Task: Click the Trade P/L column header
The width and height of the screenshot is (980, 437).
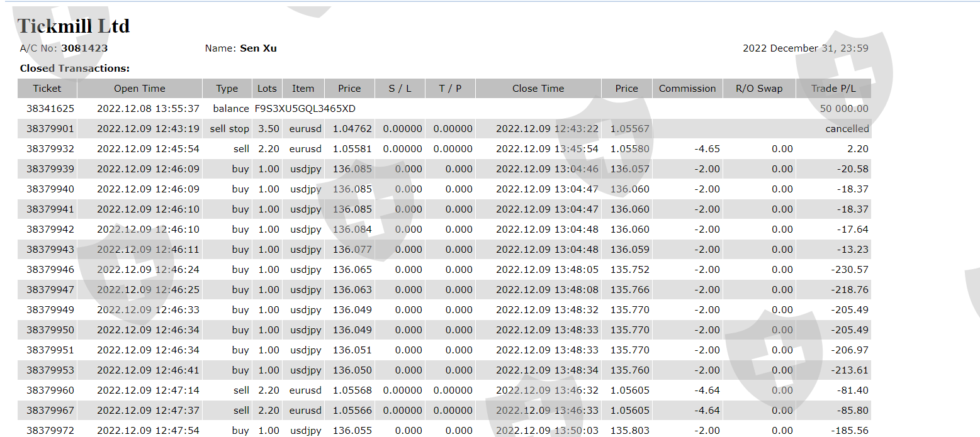Action: pos(833,89)
